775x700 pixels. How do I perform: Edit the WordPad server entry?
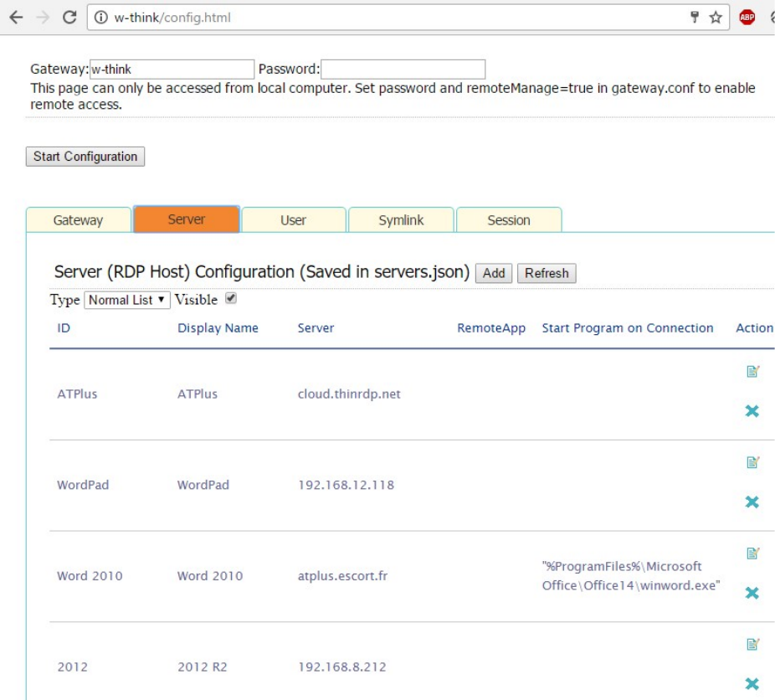752,462
